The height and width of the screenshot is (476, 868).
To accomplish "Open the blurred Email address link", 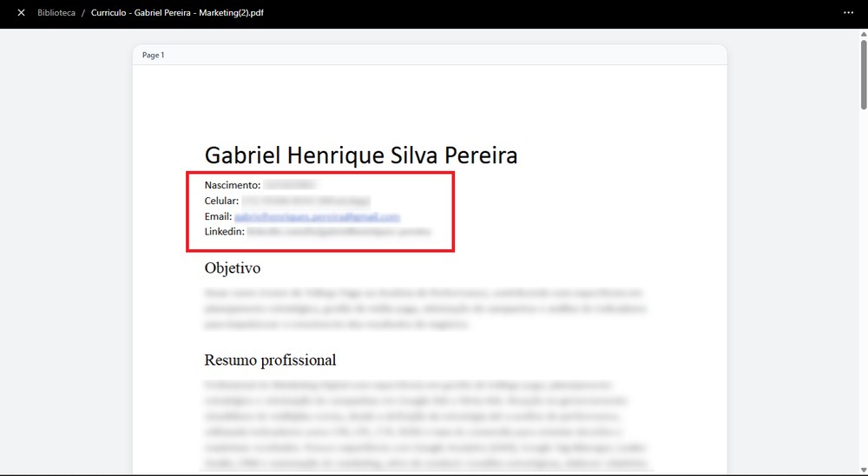I will coord(317,216).
